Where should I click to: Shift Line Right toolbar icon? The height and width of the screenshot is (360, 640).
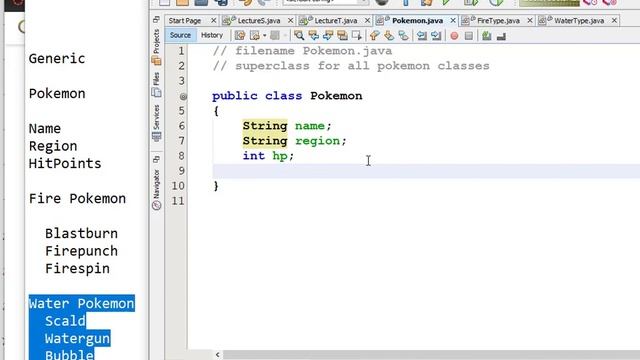[x=436, y=36]
